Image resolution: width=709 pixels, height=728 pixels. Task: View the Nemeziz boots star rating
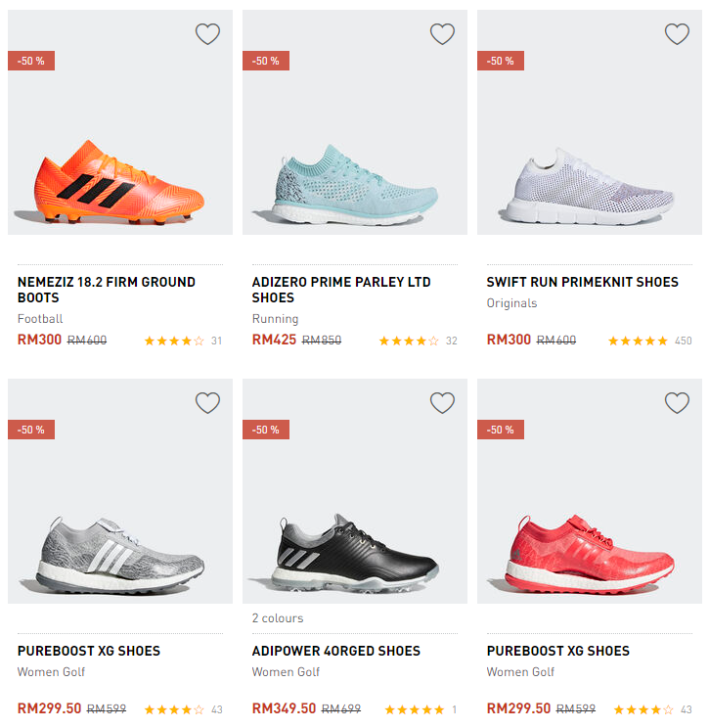click(174, 341)
